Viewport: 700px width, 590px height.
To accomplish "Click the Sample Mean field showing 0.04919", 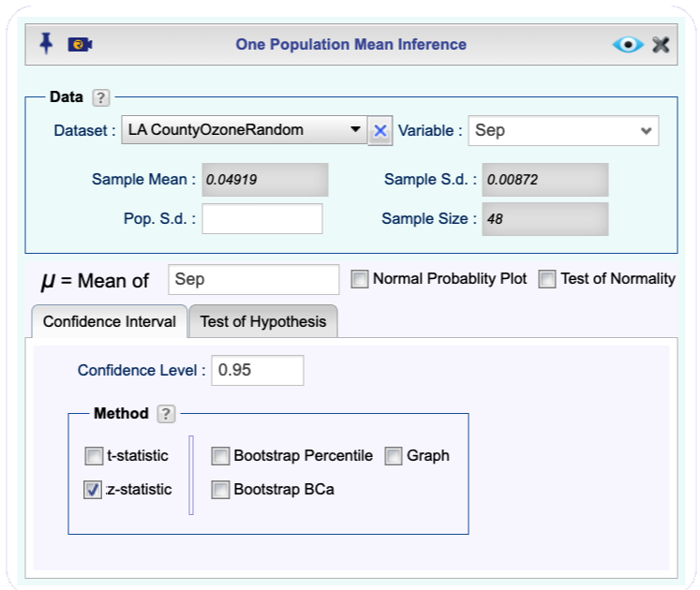I will [265, 180].
